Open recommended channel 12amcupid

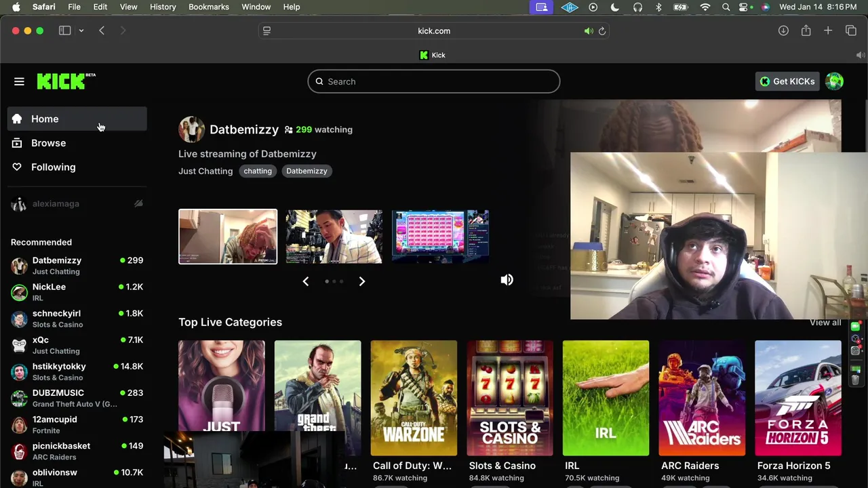click(x=77, y=424)
